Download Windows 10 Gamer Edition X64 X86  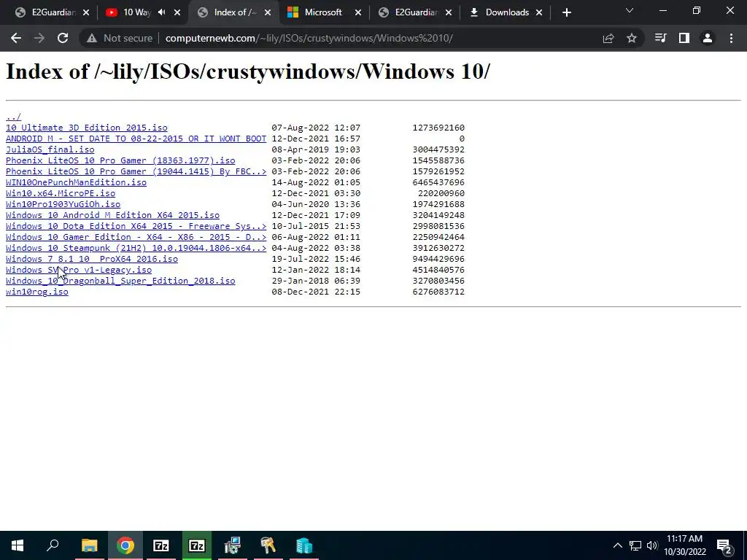tap(136, 237)
